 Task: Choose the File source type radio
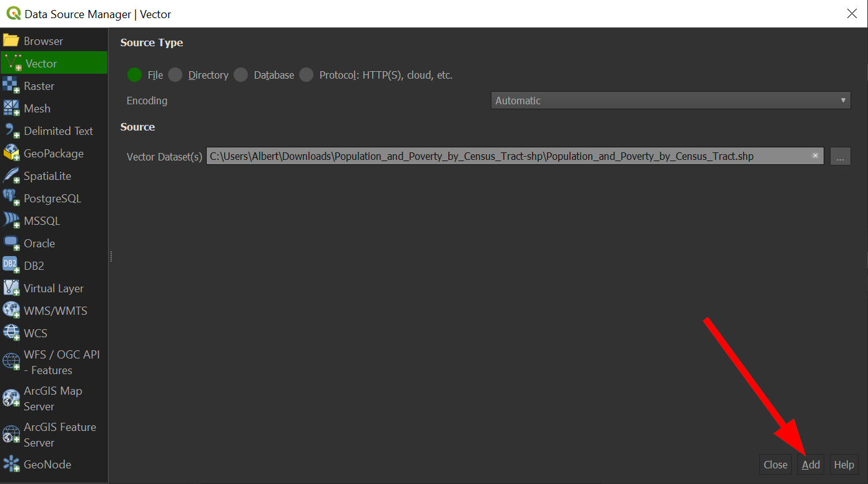coord(135,75)
